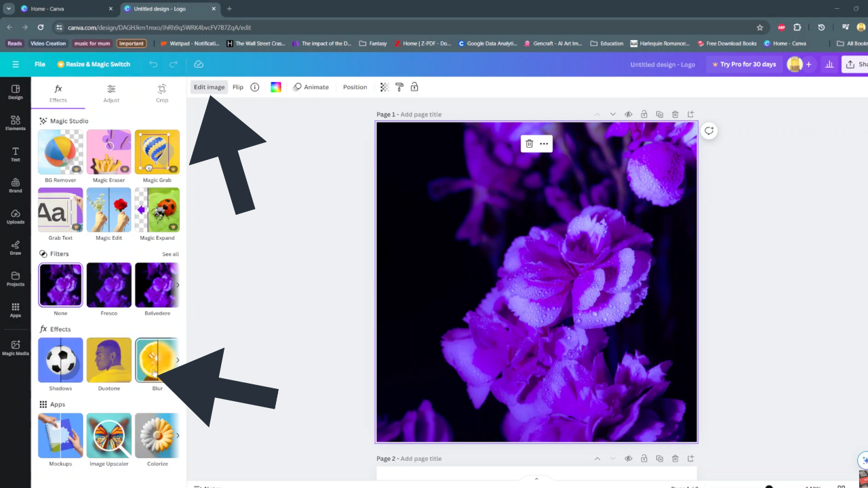
Task: Move Page 1 down
Action: pos(613,115)
